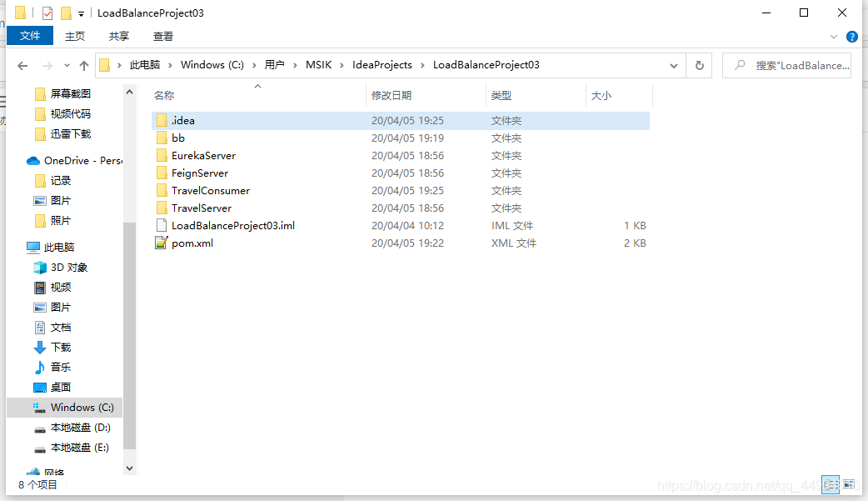Click the 20/04/05 19:22 date of pom.xml
868x501 pixels.
[408, 243]
